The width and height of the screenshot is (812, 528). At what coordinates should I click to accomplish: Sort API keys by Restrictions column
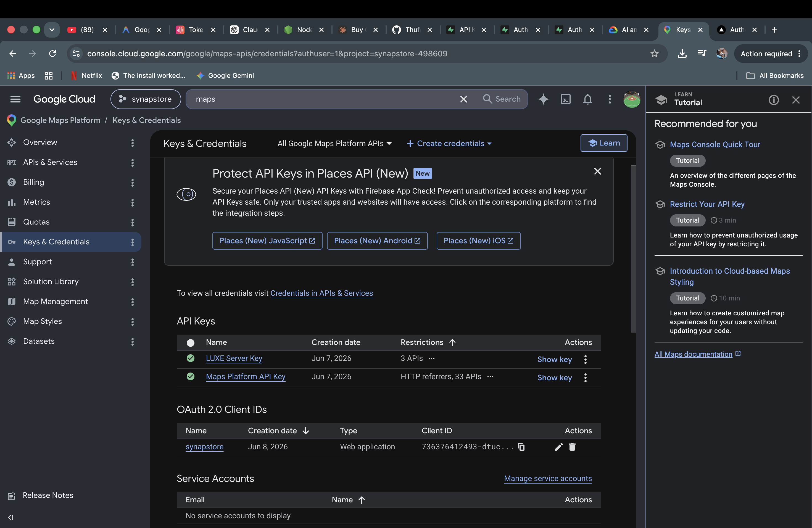coord(428,342)
